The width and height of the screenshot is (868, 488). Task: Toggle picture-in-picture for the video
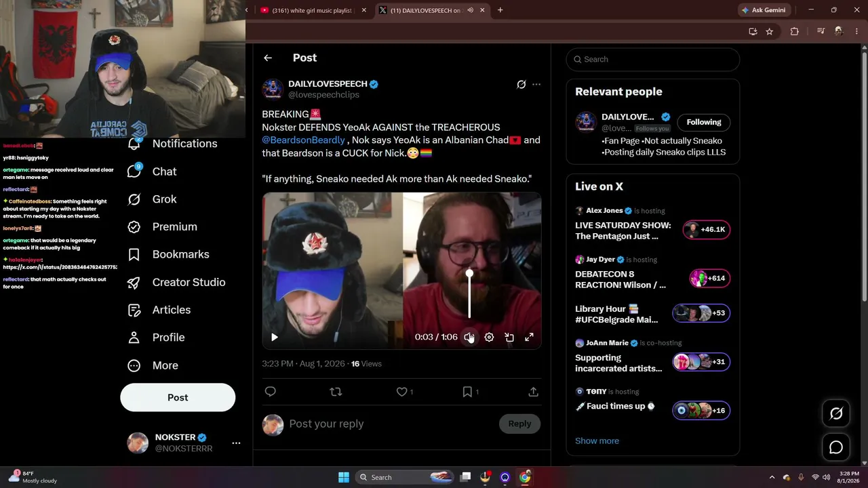[509, 337]
